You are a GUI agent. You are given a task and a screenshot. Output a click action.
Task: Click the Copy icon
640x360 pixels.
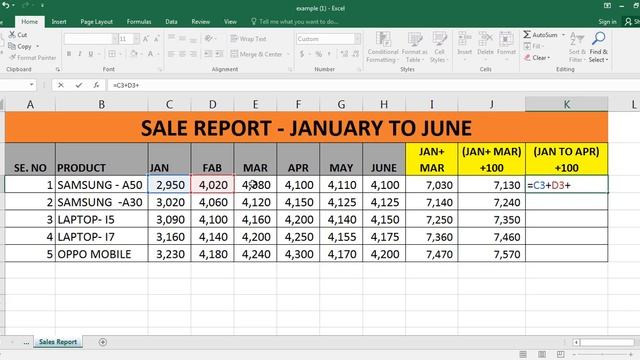(x=12, y=46)
